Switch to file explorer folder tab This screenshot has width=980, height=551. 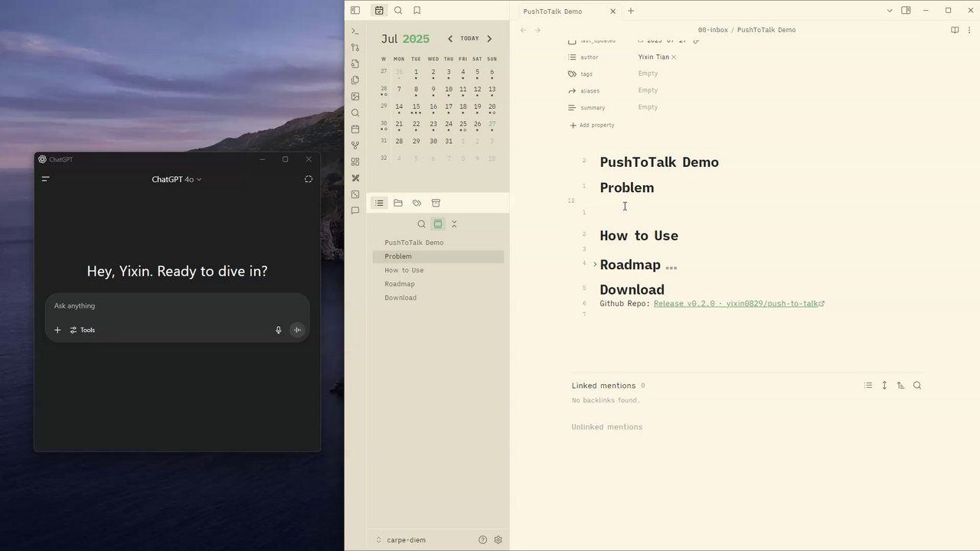(x=398, y=203)
